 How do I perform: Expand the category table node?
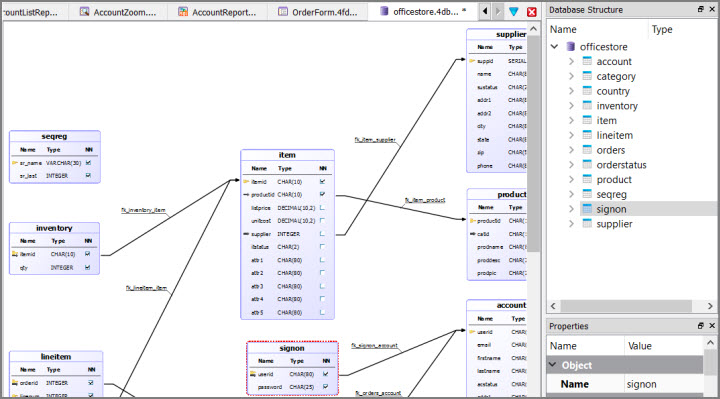[x=571, y=76]
